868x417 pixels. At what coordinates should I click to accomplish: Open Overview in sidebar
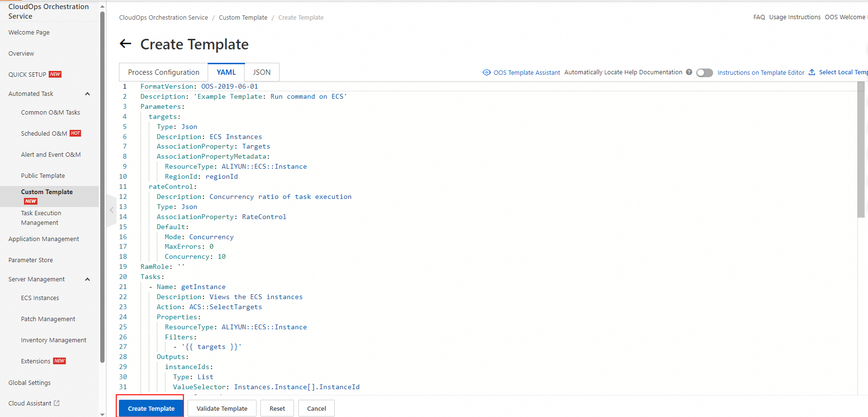click(21, 54)
